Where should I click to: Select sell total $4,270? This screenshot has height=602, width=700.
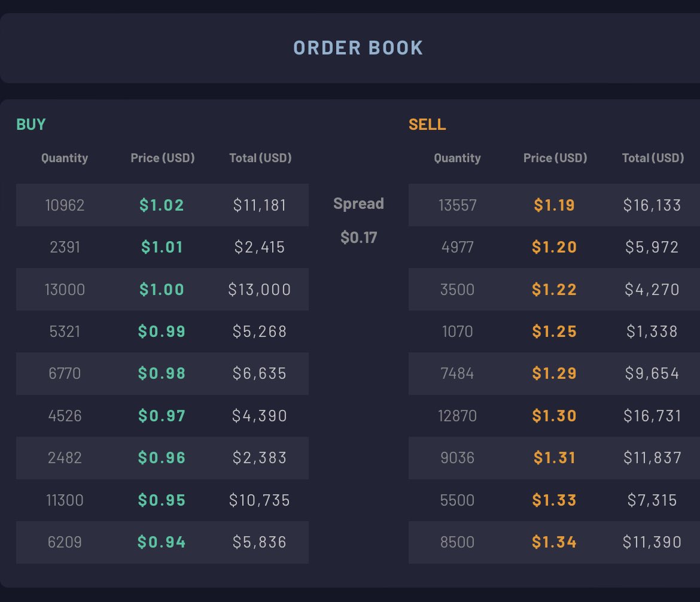click(652, 290)
